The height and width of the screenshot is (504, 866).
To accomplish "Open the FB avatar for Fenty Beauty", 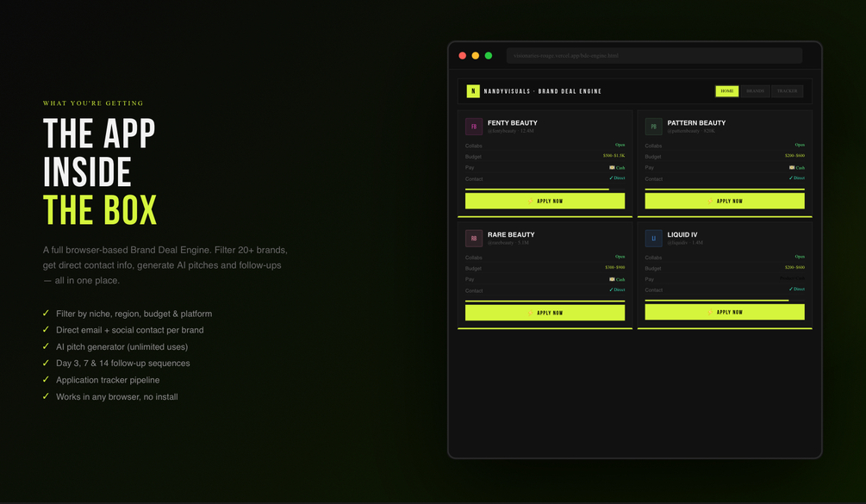I will (474, 127).
